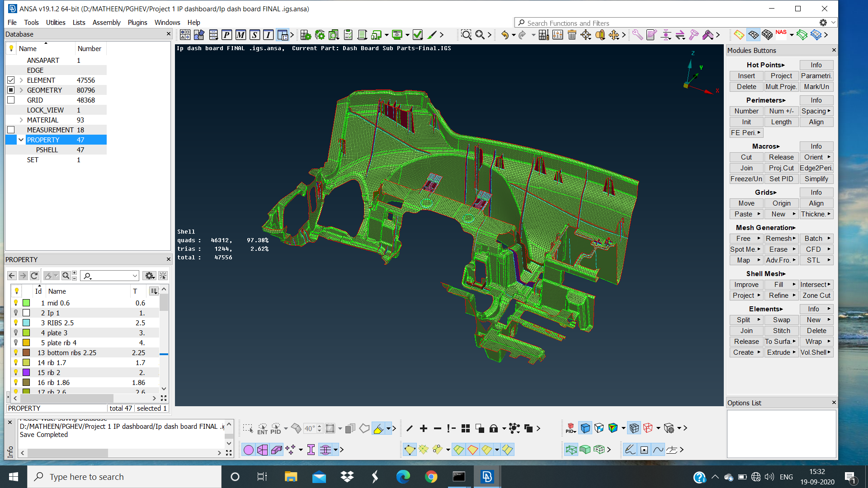Open the Assembly menu
Image resolution: width=868 pixels, height=488 pixels.
coord(107,22)
